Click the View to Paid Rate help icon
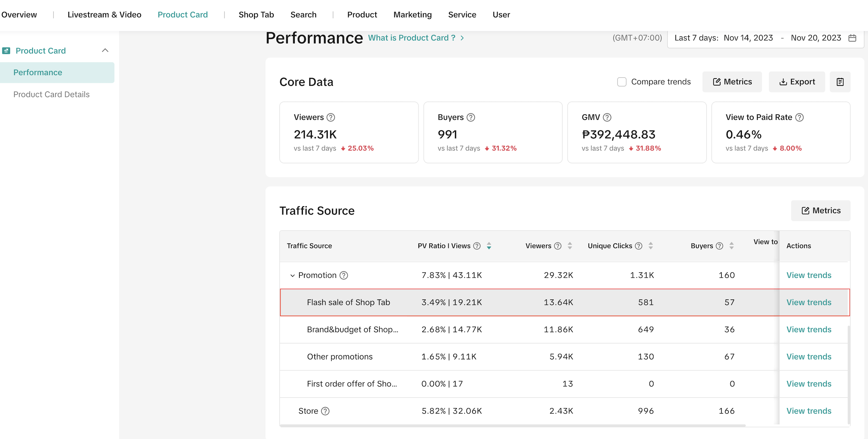The image size is (868, 439). (799, 117)
